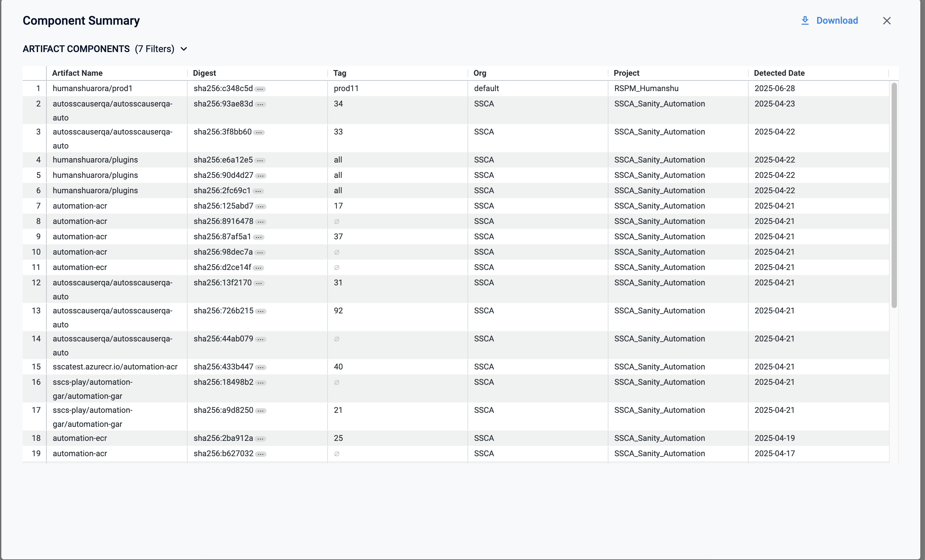The height and width of the screenshot is (560, 925).
Task: Sort by Artifact Name column header
Action: (77, 73)
